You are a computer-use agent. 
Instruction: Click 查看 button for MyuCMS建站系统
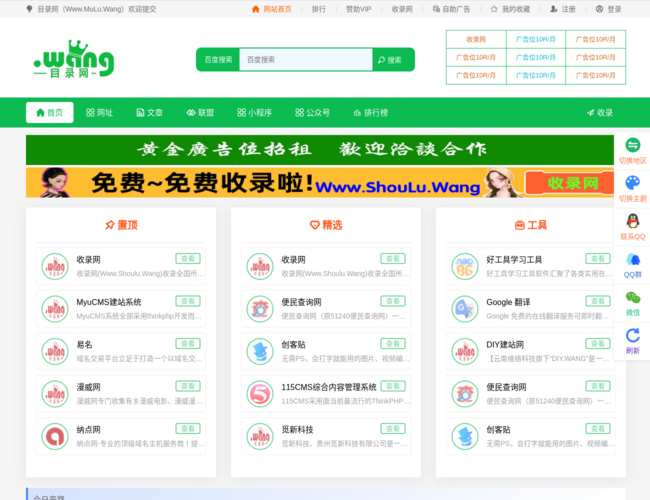pyautogui.click(x=188, y=301)
